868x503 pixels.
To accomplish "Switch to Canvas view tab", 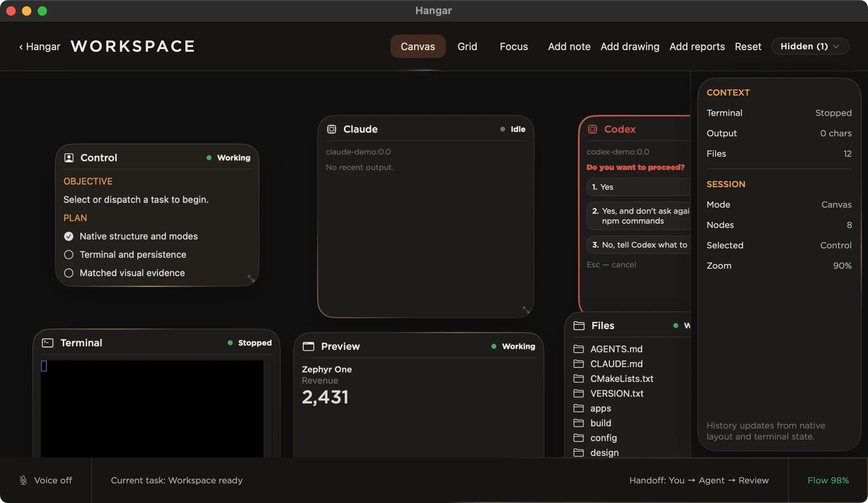I will click(418, 46).
